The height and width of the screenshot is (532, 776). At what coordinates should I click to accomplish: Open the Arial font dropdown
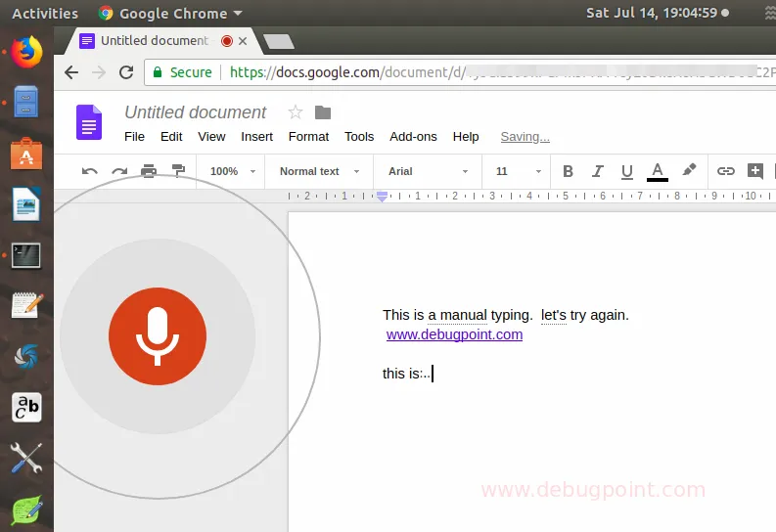(x=429, y=171)
